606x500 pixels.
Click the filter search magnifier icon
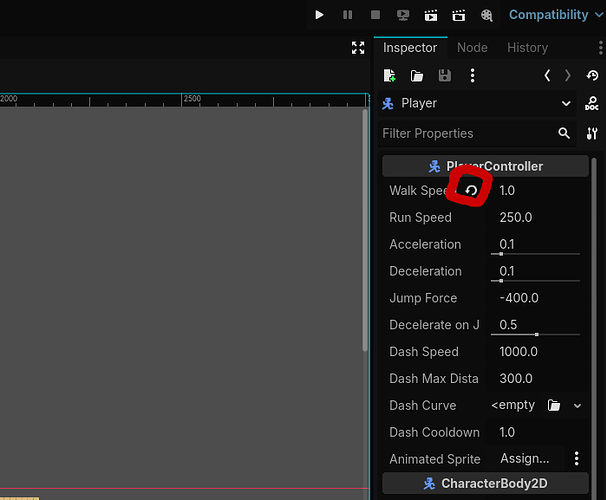point(564,133)
